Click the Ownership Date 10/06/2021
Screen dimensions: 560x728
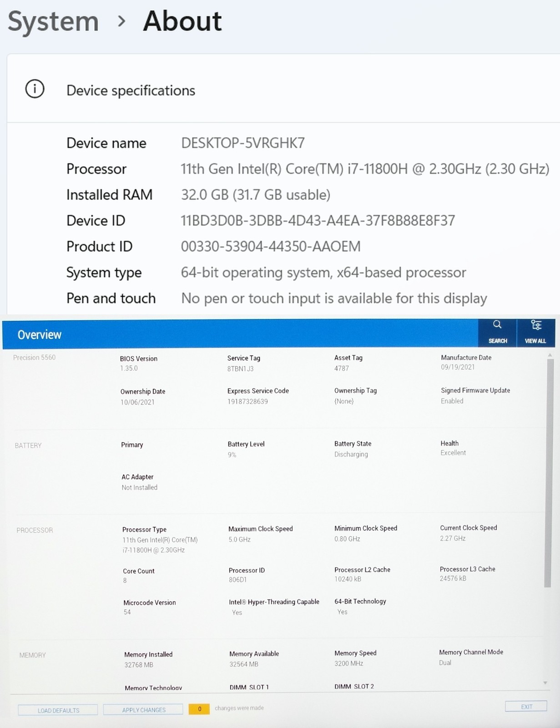click(137, 402)
